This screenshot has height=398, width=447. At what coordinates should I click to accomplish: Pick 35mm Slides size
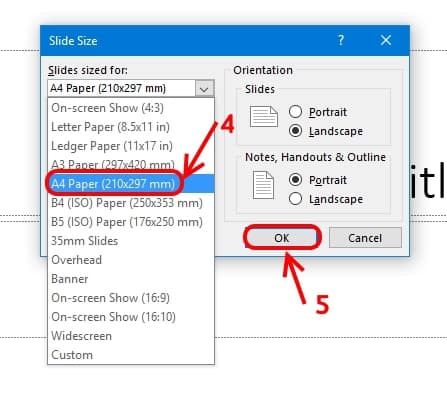click(131, 241)
